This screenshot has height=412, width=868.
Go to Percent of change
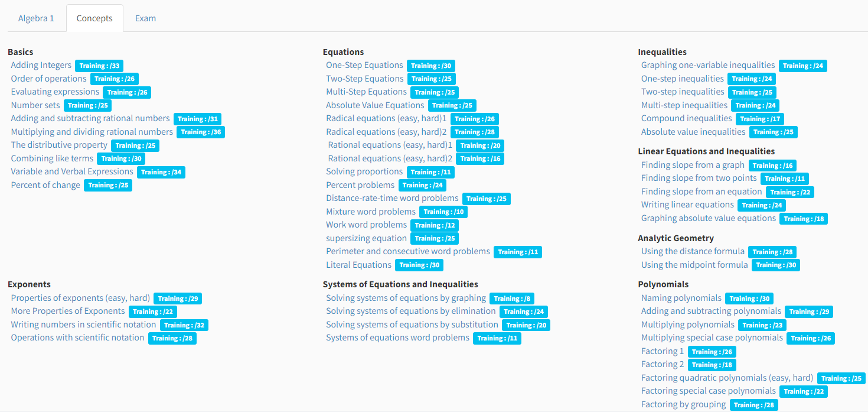(x=45, y=185)
